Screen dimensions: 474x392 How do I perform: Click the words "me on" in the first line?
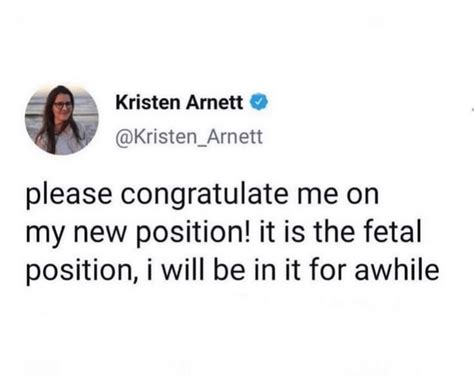[338, 196]
